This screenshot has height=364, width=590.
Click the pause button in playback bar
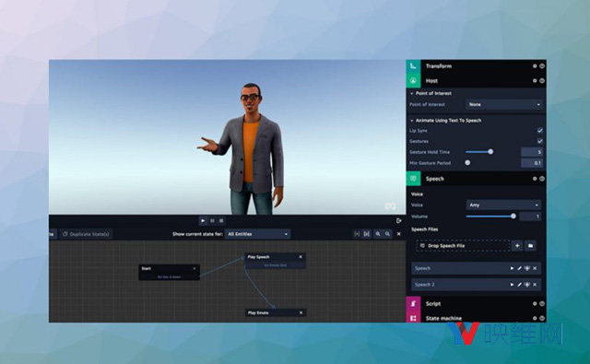[212, 221]
